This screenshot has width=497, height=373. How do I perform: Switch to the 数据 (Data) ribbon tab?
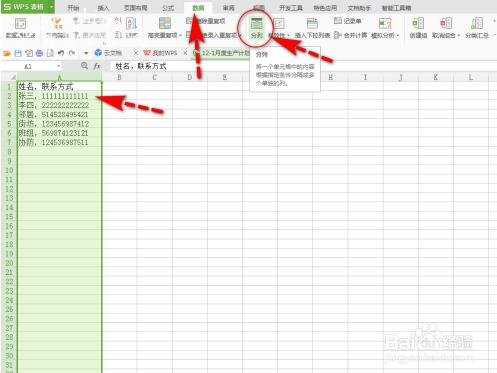pos(198,8)
